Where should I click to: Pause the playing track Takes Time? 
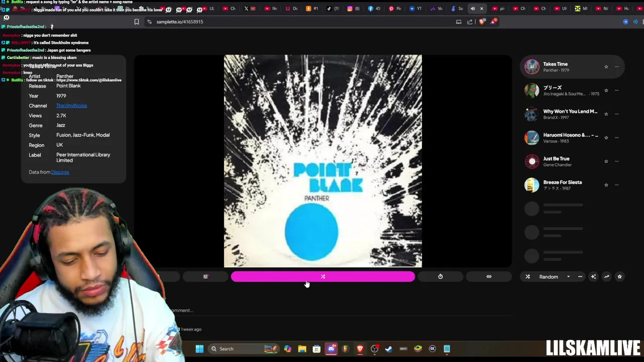(532, 66)
